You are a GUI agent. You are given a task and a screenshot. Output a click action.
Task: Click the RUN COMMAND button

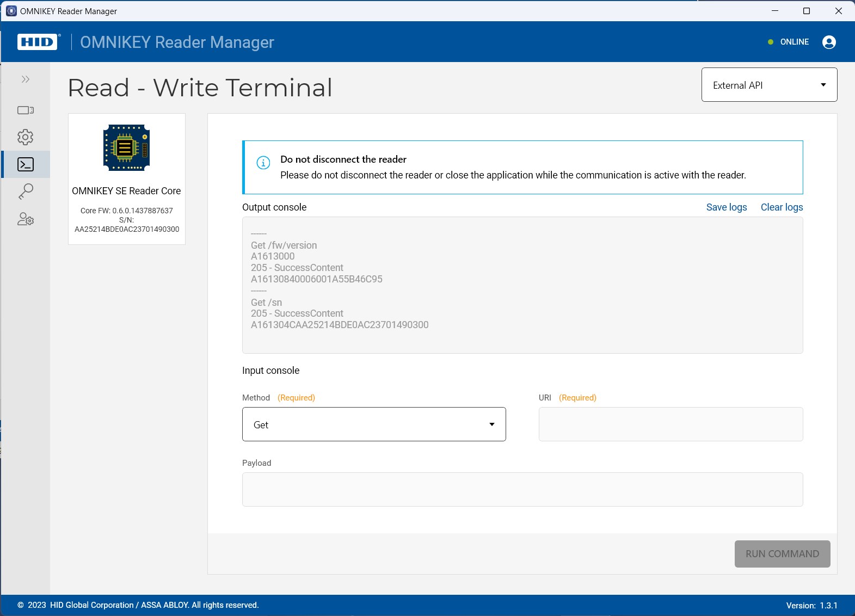(782, 554)
